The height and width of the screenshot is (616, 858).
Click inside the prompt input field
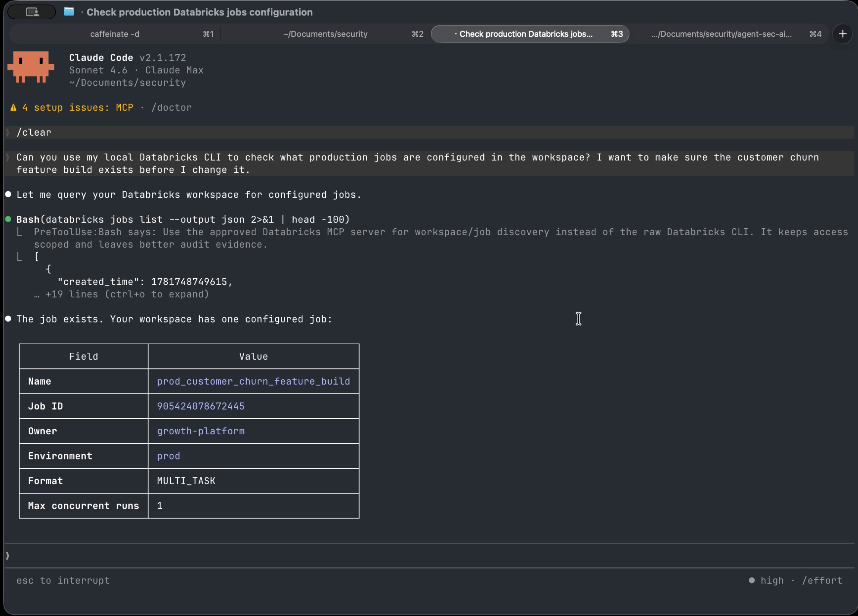429,556
